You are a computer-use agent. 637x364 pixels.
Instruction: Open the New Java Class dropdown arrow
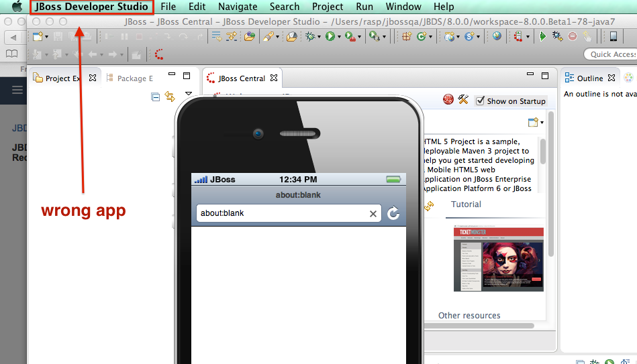pos(430,37)
